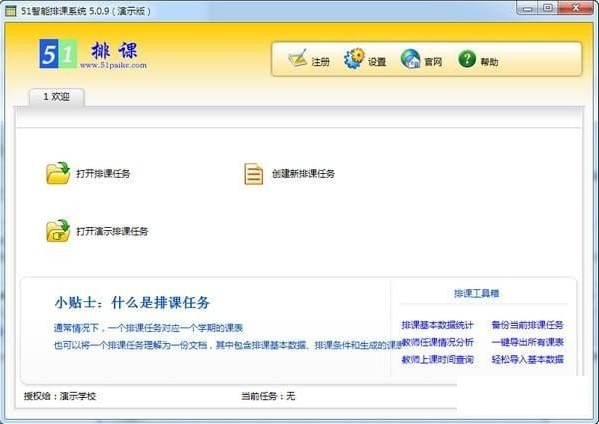Open the 排课基本数据统计 link
Screen dimensions: 599x424
(x=437, y=325)
